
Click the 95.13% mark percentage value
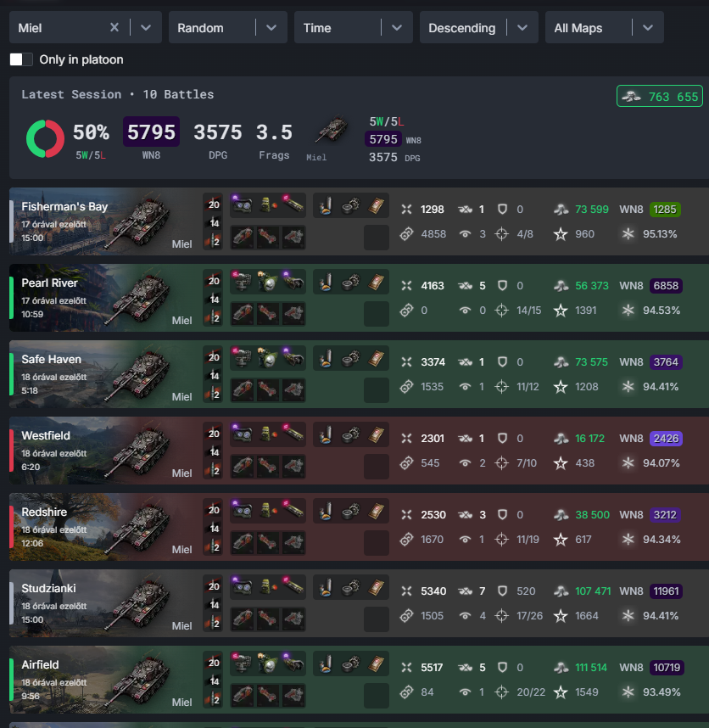pyautogui.click(x=660, y=234)
